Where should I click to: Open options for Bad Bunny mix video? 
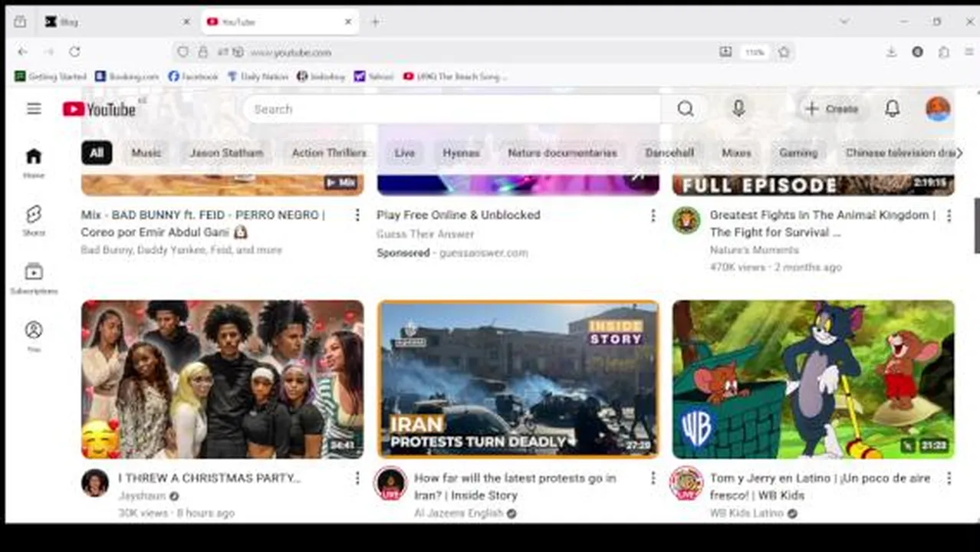[x=357, y=215]
